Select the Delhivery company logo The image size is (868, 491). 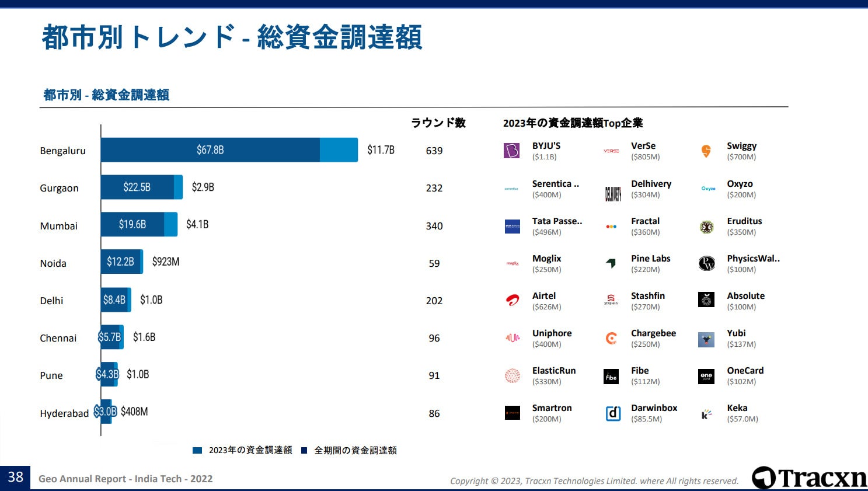point(613,194)
